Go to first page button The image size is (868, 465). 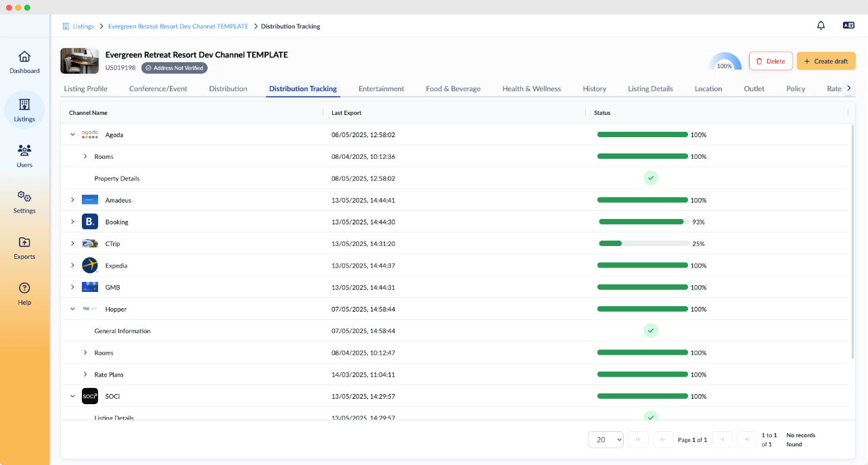(x=638, y=439)
